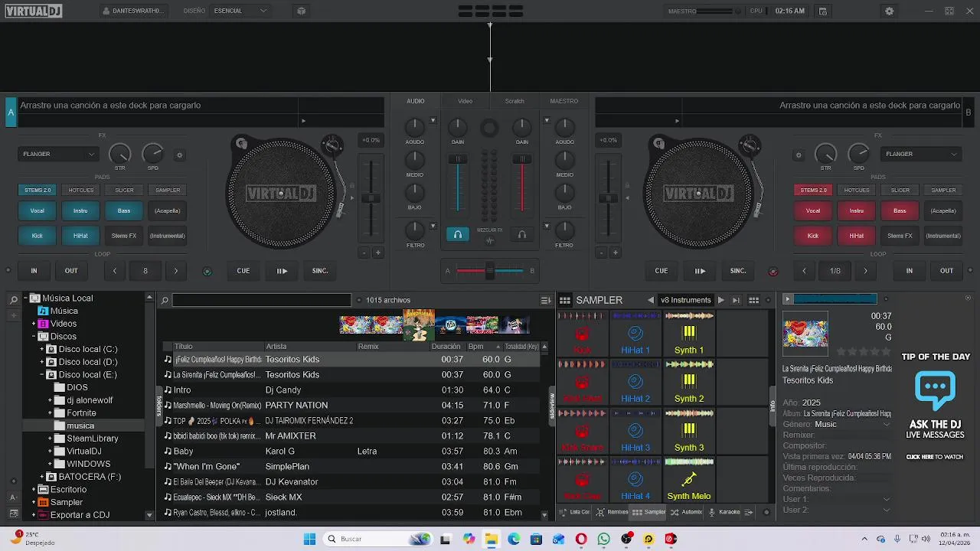Click the sampler grid view icon
Viewport: 980px width, 551px height.
pyautogui.click(x=565, y=300)
